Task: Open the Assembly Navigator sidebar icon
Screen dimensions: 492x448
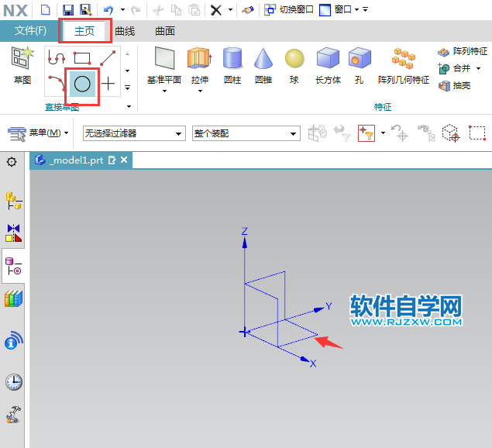Action: (13, 200)
